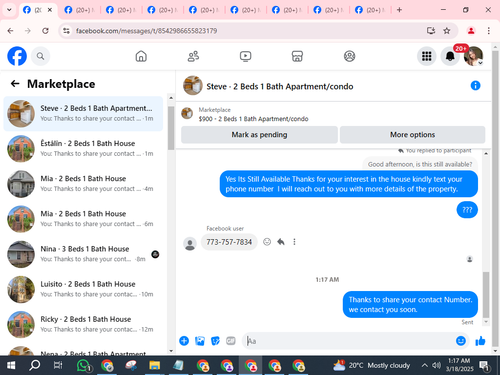This screenshot has height=375, width=500.
Task: React to 773-757-7834 message with emoji
Action: 267,242
